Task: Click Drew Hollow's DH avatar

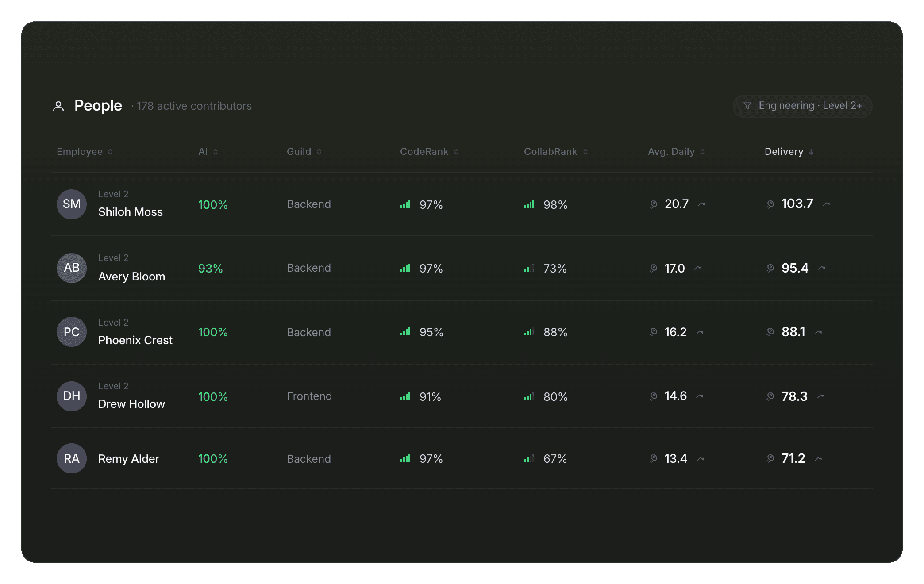Action: [x=72, y=396]
